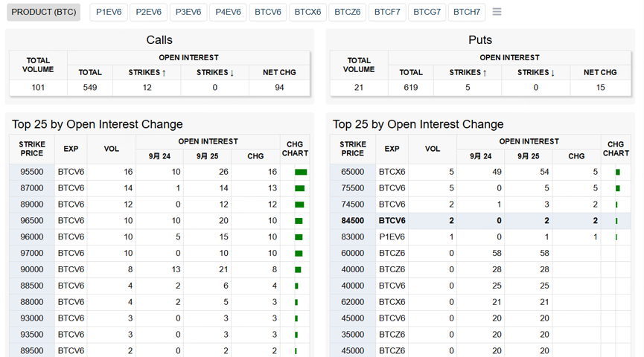Screen dimensions: 644x357
Task: Select the PRODUCT (BTC) button
Action: pos(43,12)
